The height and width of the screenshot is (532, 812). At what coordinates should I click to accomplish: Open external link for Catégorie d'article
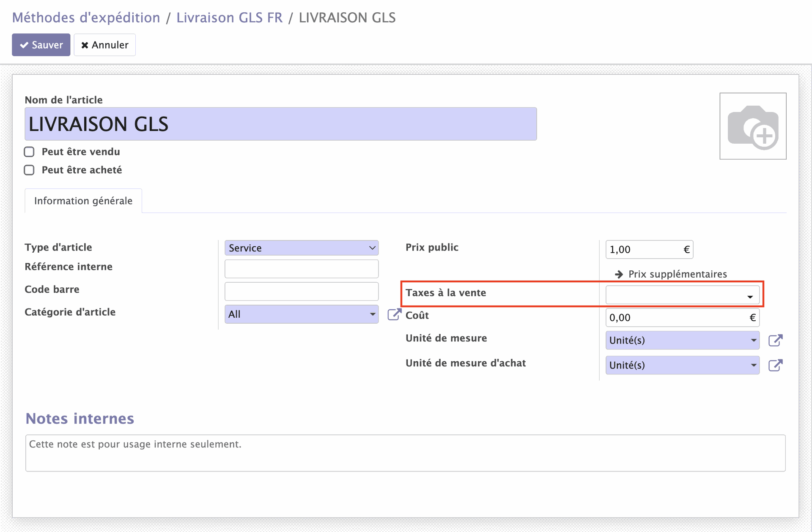[394, 314]
